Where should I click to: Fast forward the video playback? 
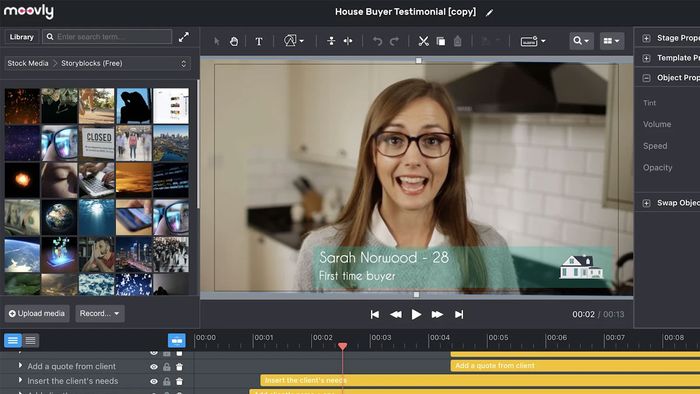(x=437, y=315)
